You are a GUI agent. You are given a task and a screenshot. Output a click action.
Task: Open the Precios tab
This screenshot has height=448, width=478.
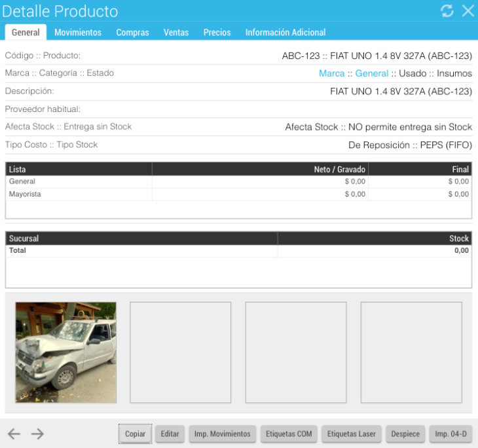coord(217,32)
